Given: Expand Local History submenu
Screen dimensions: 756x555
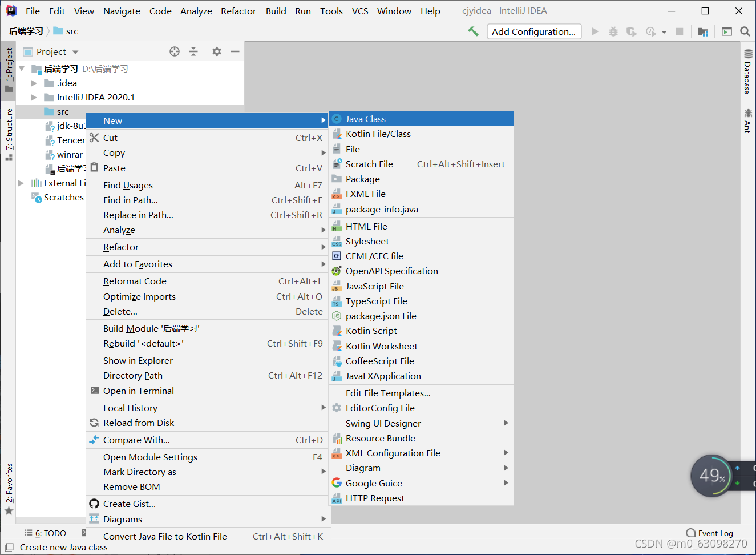Looking at the screenshot, I should (207, 408).
